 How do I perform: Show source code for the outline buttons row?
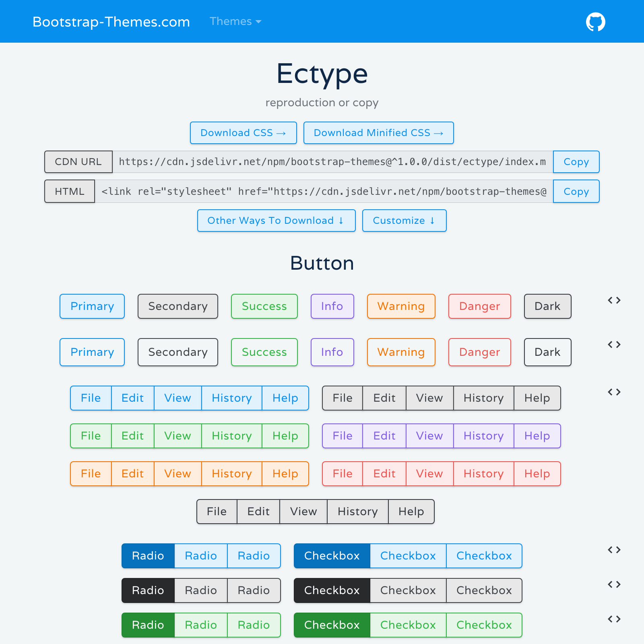click(613, 344)
